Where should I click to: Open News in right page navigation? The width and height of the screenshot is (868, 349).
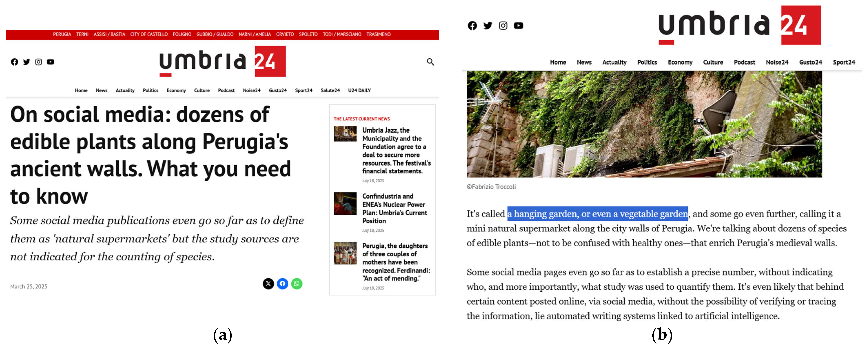(x=584, y=62)
